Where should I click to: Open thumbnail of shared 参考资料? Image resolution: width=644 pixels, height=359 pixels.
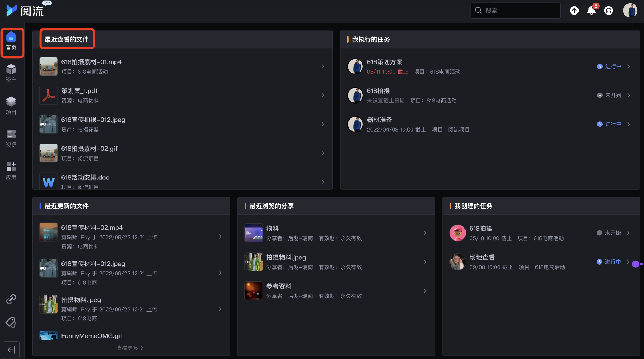(x=254, y=291)
